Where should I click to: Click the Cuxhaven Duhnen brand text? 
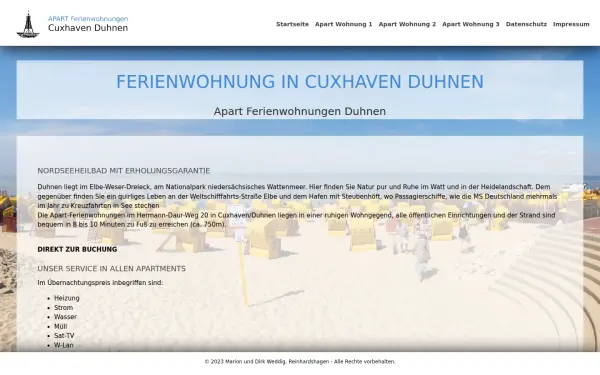(88, 28)
